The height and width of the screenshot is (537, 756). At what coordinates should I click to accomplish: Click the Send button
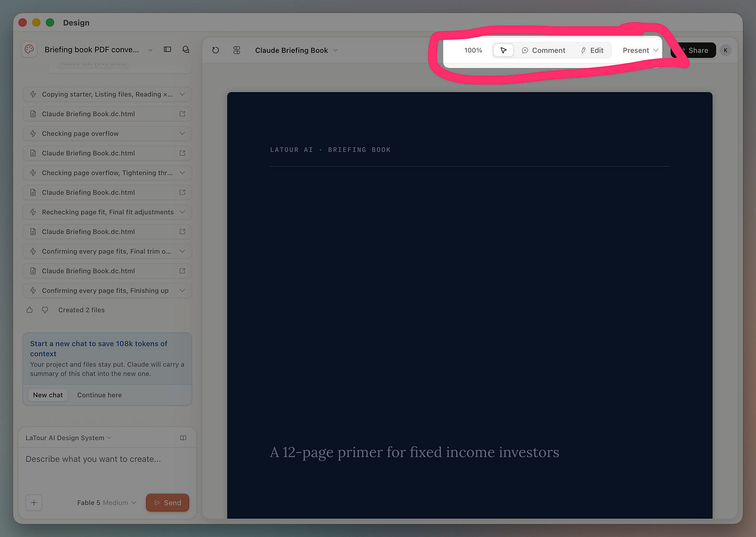[x=168, y=503]
